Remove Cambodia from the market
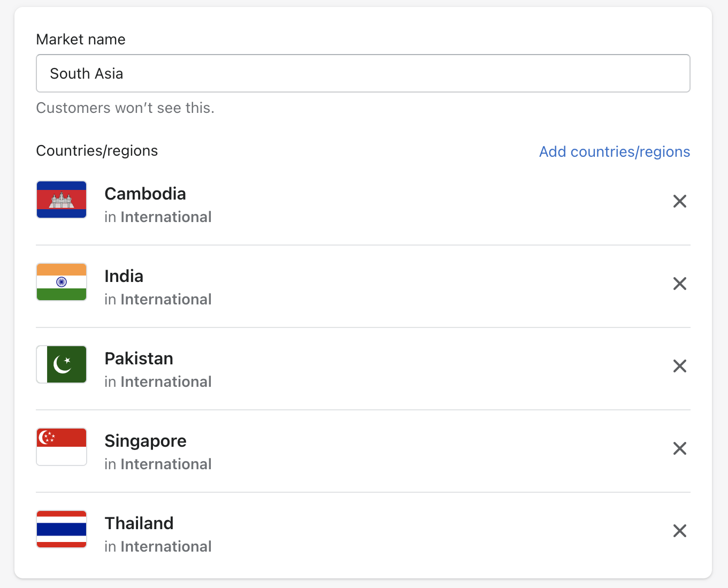The height and width of the screenshot is (588, 728). [679, 201]
